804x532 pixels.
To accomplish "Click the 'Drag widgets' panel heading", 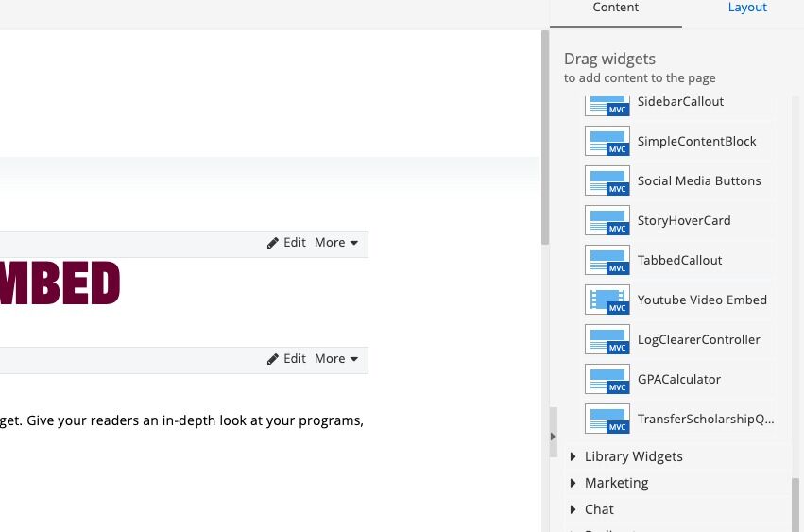I will click(x=609, y=59).
